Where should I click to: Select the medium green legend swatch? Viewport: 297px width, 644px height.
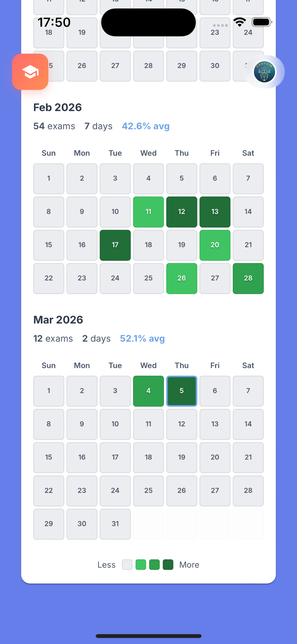(x=154, y=565)
